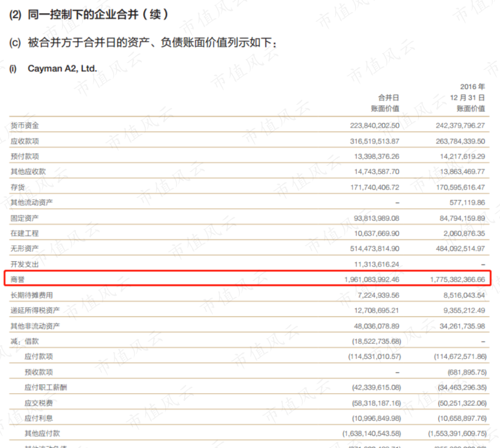
Task: Click the value (1,638,140,543.58)
Action: pyautogui.click(x=372, y=433)
